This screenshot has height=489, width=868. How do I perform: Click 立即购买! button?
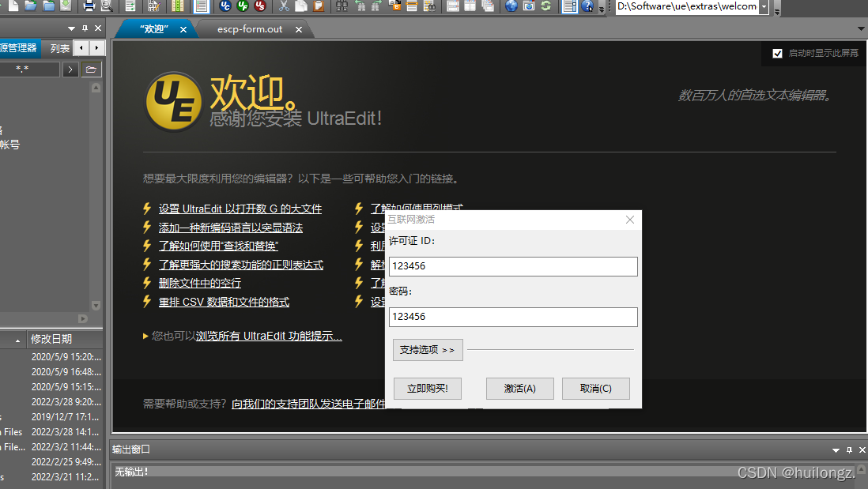(428, 389)
